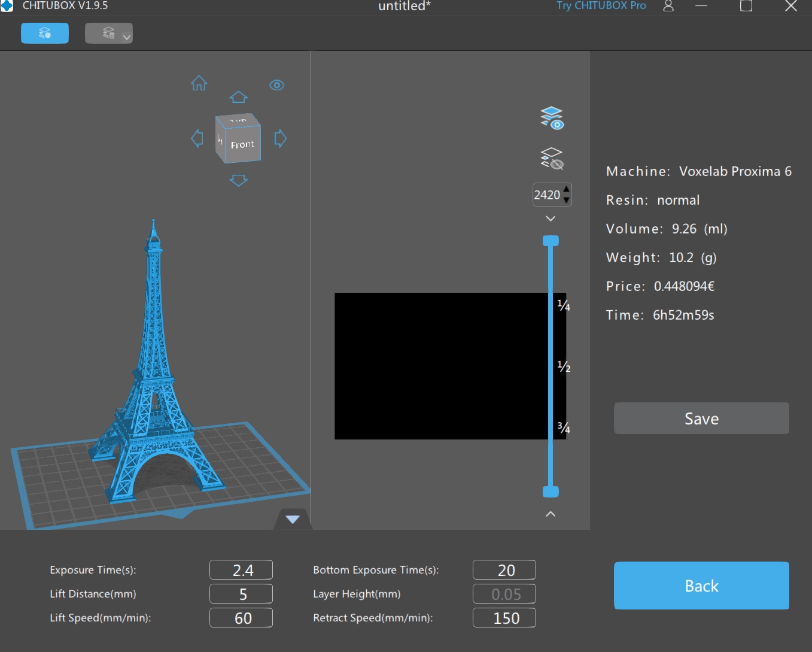This screenshot has width=812, height=652.
Task: Open the CHITUBOX logo icon in title bar
Action: tap(7, 5)
